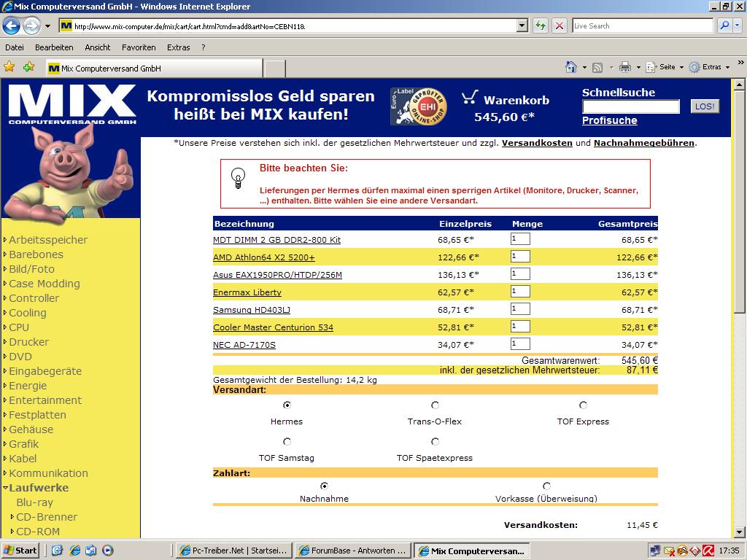
Task: Click the pink pig mascot image
Action: click(69, 174)
